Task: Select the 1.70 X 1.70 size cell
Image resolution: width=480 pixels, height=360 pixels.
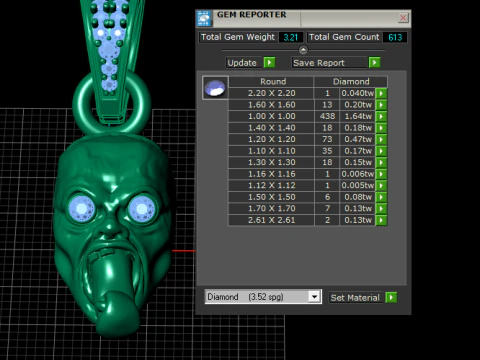Action: tap(271, 208)
